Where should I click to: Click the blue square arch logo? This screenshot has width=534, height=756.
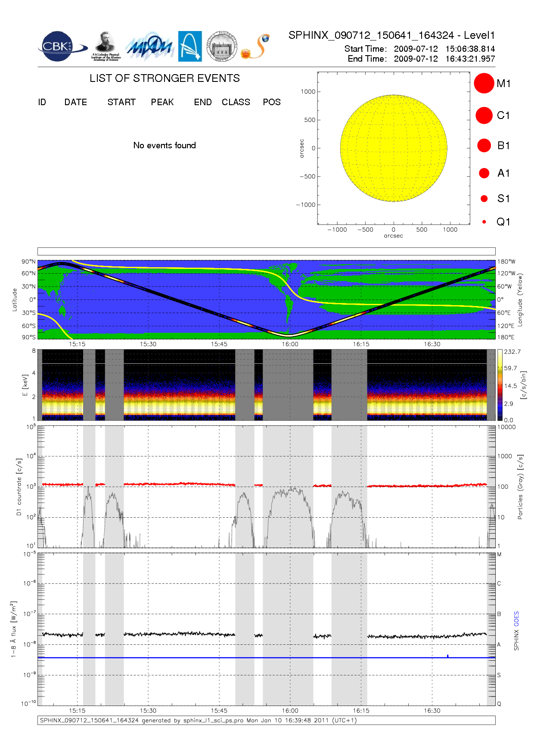(x=190, y=47)
